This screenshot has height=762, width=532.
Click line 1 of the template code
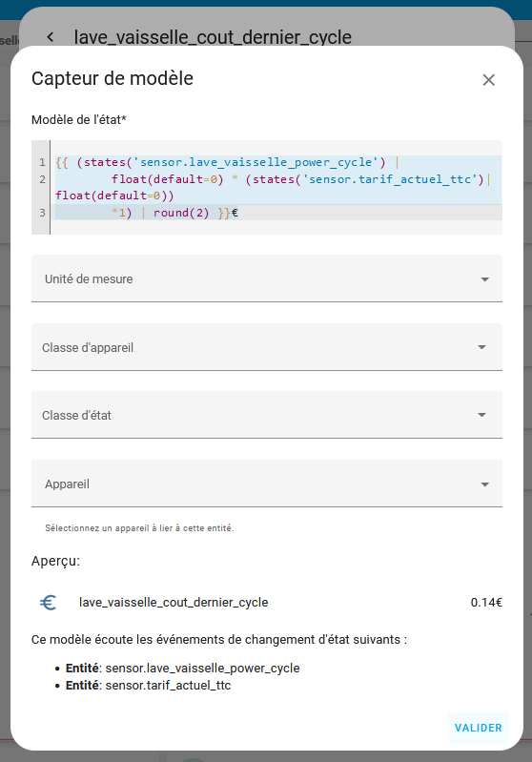point(227,162)
